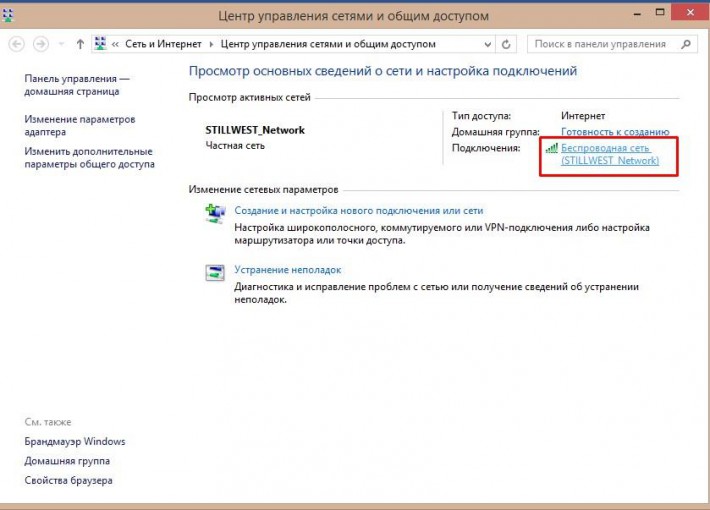710x510 pixels.
Task: Open Готовность к созданию homegroup link
Action: (615, 132)
